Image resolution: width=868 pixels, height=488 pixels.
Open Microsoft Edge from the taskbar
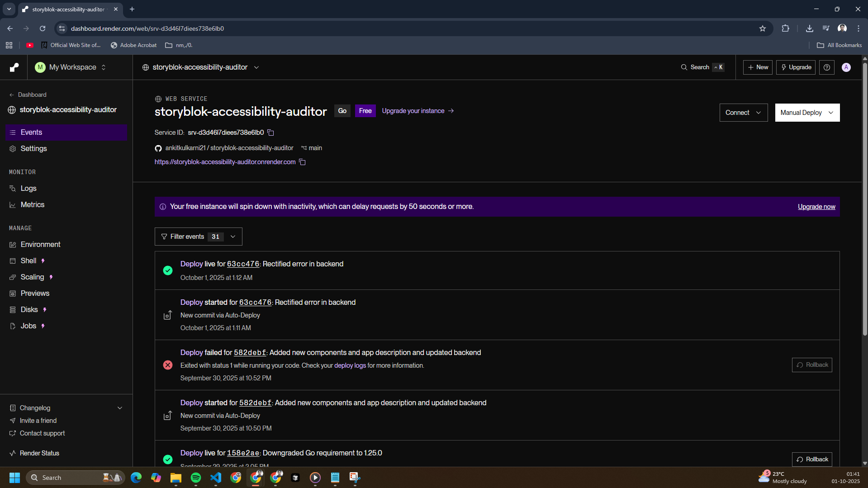136,478
